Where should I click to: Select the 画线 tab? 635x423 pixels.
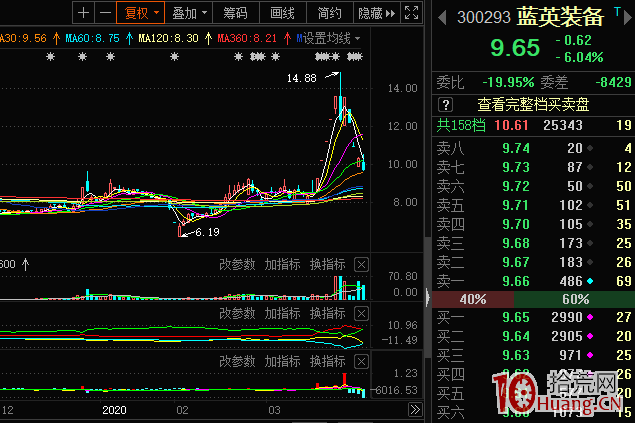click(283, 13)
